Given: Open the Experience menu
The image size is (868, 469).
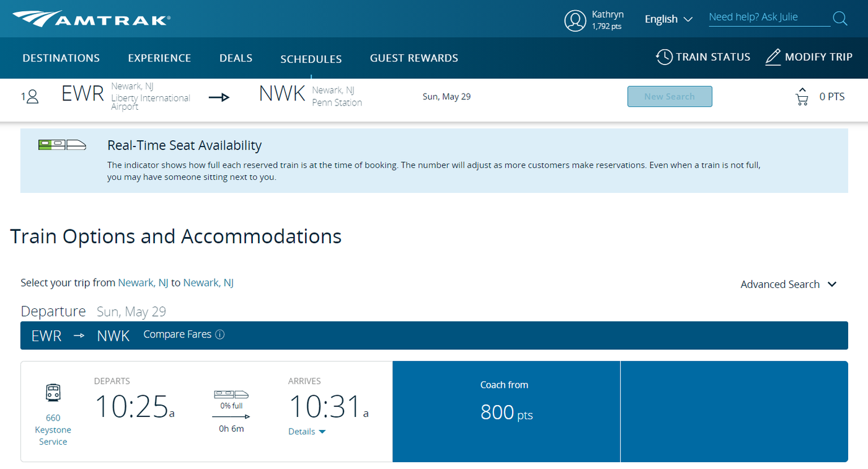Looking at the screenshot, I should (x=159, y=58).
